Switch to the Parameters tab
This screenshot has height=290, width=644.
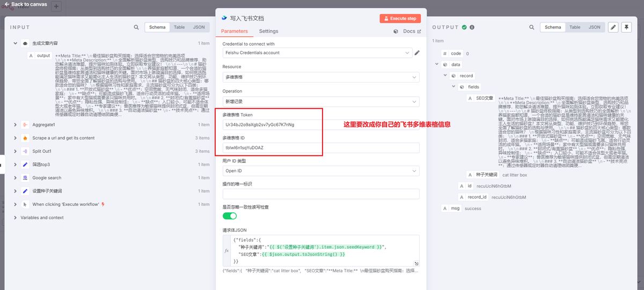[235, 31]
